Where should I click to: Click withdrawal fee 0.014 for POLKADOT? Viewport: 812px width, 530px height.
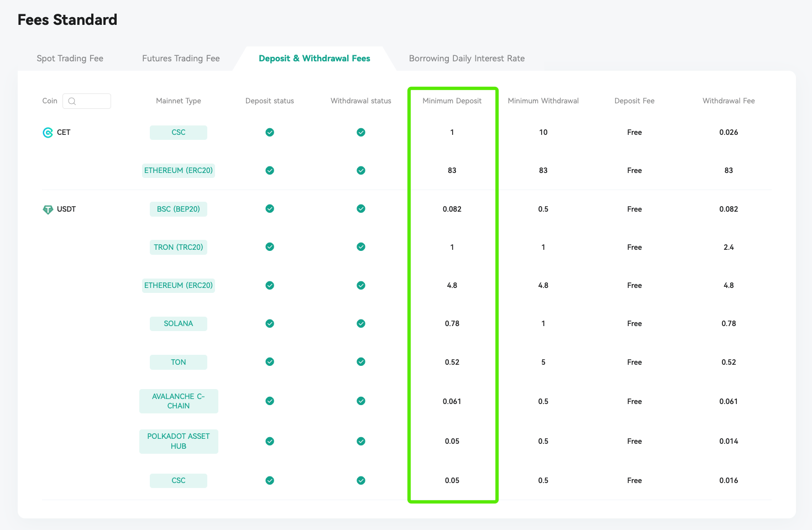click(x=729, y=442)
